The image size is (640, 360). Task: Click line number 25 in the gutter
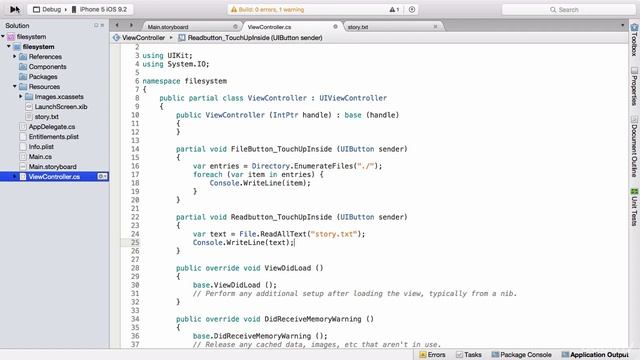click(135, 242)
